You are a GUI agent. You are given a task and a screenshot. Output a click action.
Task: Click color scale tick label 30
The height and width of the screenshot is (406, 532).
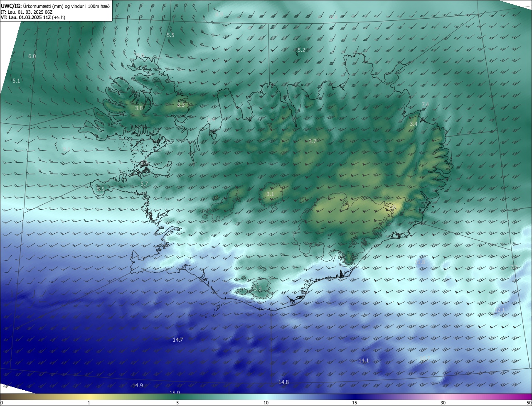click(443, 403)
